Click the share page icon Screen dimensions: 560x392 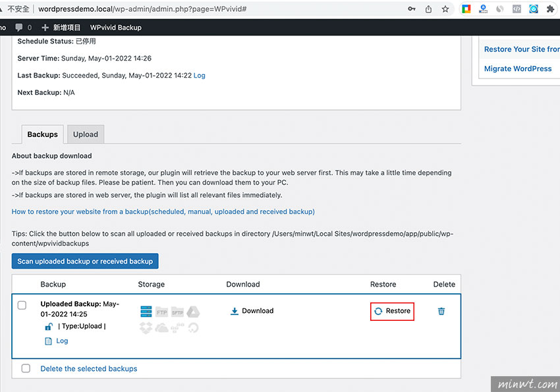pyautogui.click(x=428, y=9)
